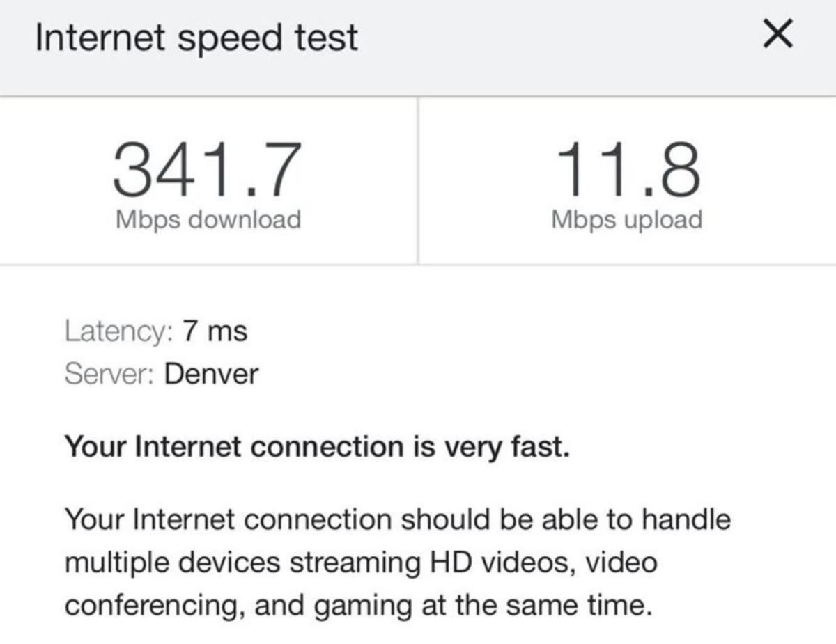Click the Denver server name
Screen dimensions: 836x644
212,375
